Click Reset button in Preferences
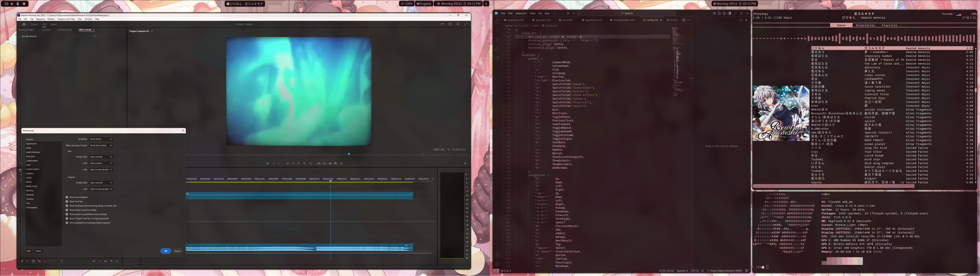This screenshot has width=980, height=276. click(38, 251)
